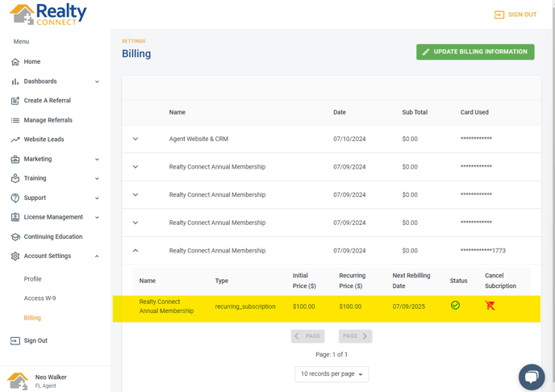
Task: Click the 07/09/2025 next rebilling date
Action: click(408, 307)
